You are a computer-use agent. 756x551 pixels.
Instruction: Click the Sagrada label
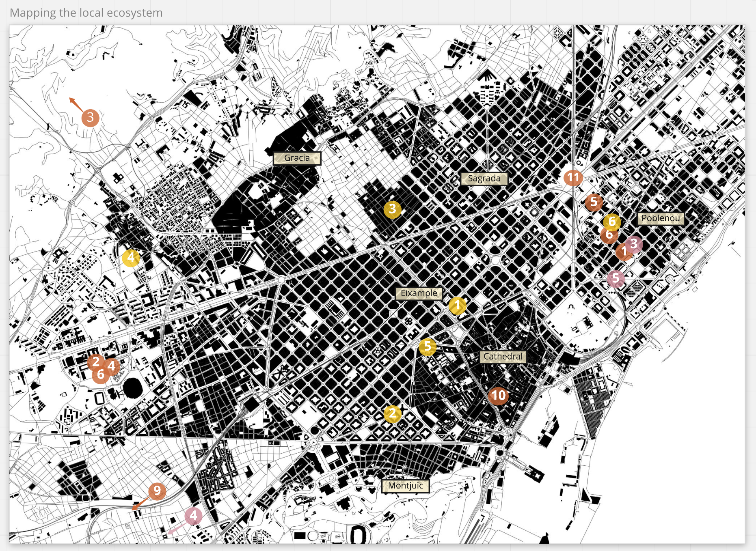tap(484, 179)
